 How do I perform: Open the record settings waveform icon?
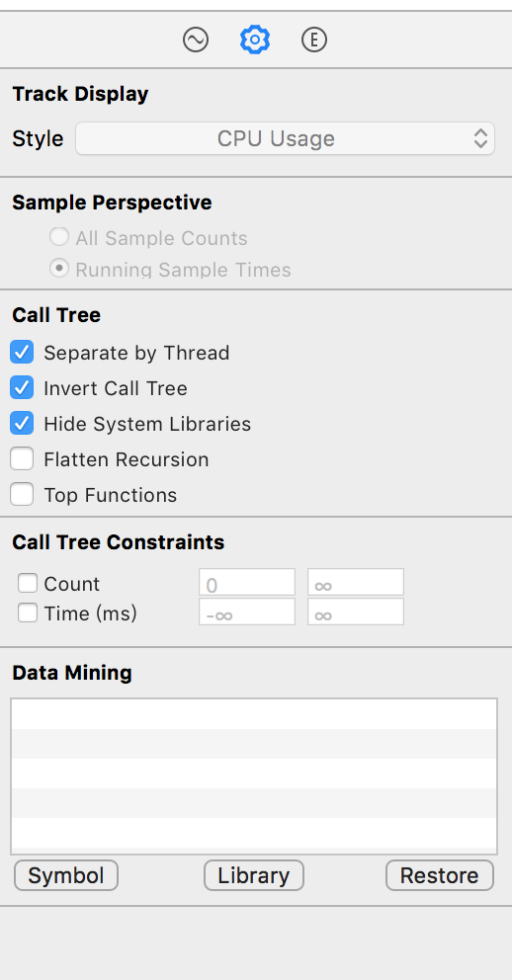(x=196, y=41)
